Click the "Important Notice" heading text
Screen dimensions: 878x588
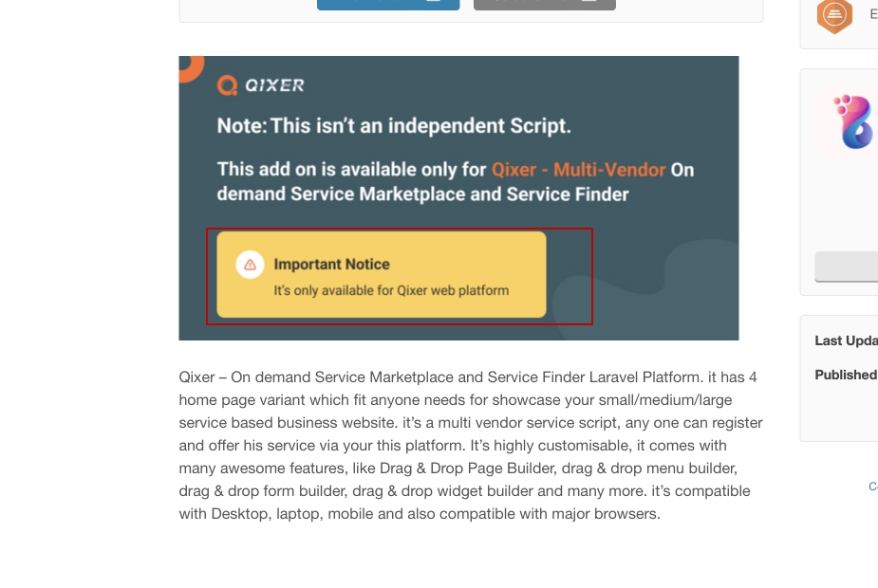point(331,265)
